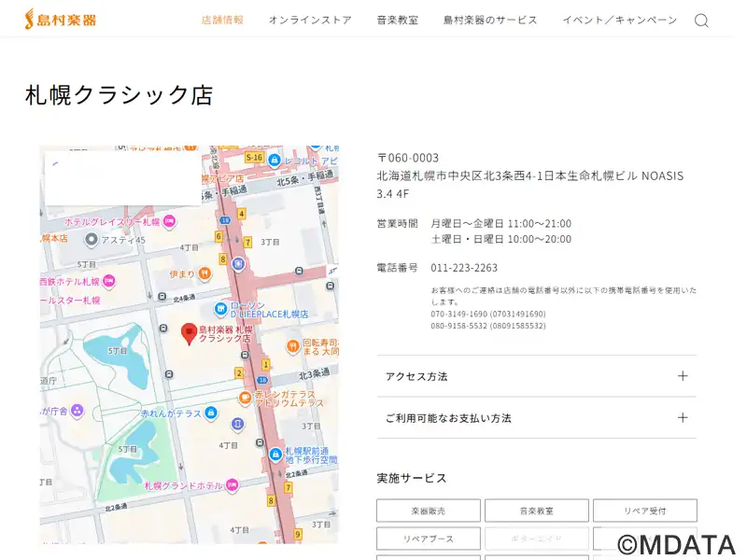
Task: Select イベント／キャンペーン in the header
Action: 619,20
